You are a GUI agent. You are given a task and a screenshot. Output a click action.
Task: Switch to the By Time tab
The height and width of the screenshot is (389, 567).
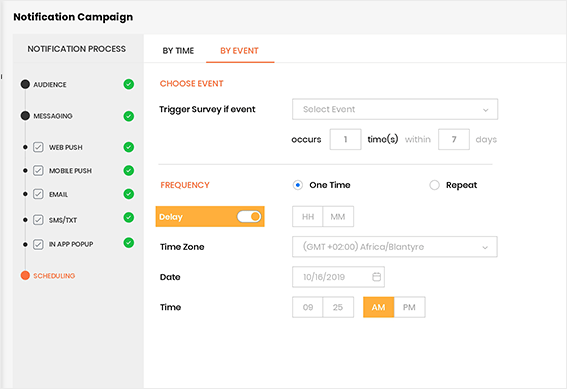click(178, 51)
